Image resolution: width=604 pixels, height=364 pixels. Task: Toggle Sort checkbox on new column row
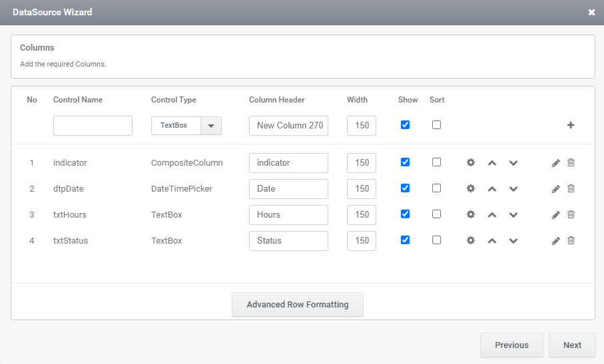436,124
